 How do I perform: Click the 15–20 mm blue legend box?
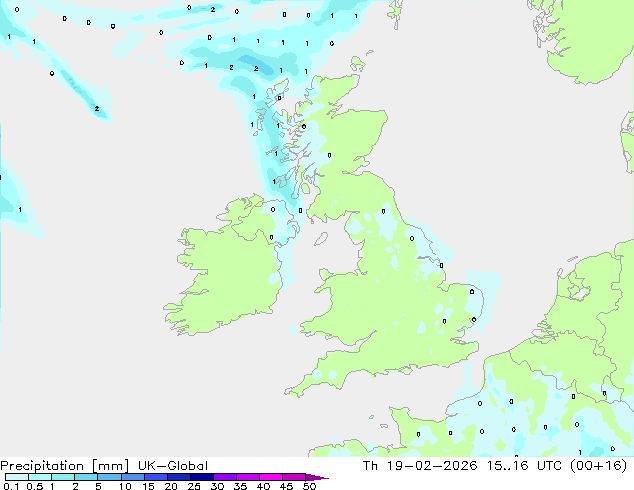[156, 477]
